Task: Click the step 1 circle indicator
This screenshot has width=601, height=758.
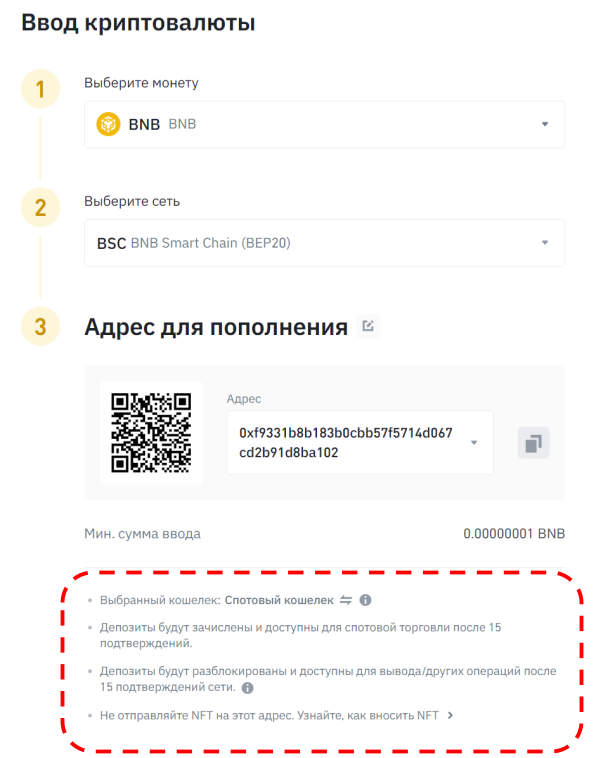Action: click(41, 89)
